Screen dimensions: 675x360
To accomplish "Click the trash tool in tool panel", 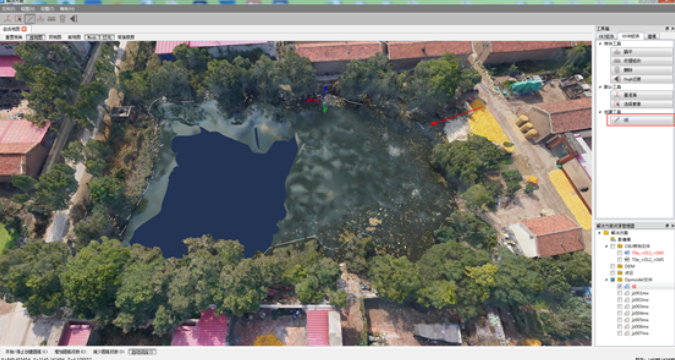I will coord(641,70).
